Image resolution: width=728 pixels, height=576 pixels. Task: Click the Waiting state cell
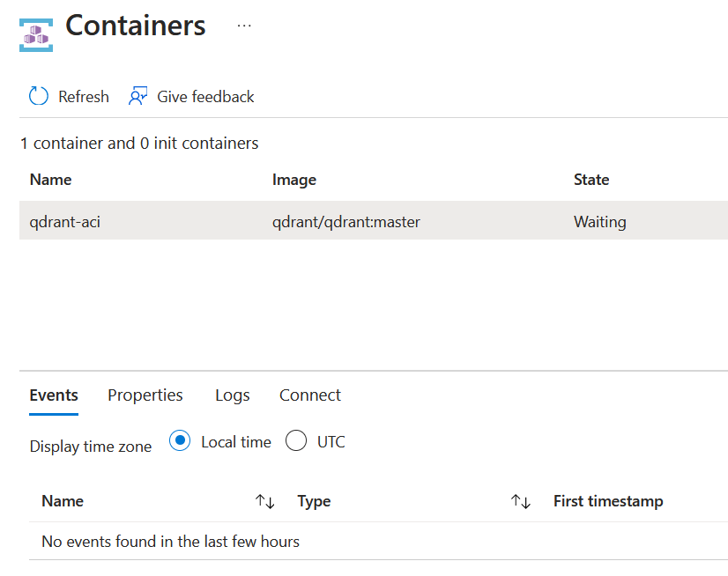tap(600, 222)
